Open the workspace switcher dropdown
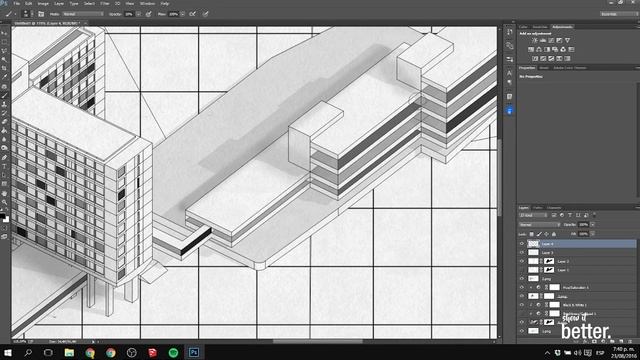Image resolution: width=640 pixels, height=360 pixels. pyautogui.click(x=618, y=14)
